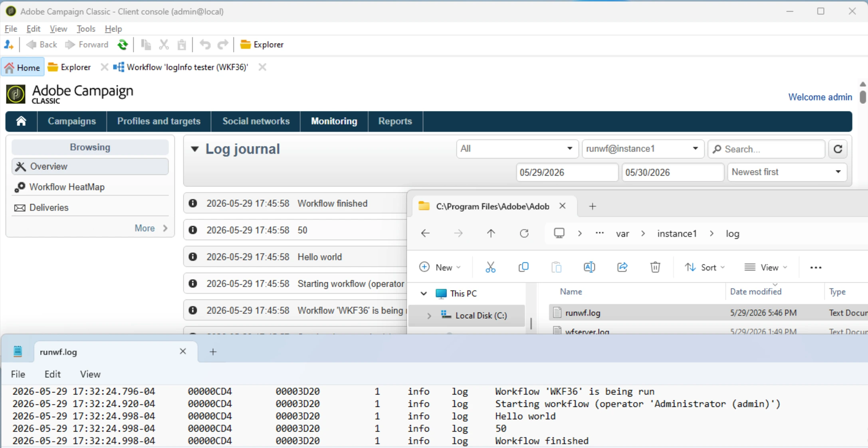868x448 pixels.
Task: Refresh the Log journal with reload button
Action: point(838,149)
